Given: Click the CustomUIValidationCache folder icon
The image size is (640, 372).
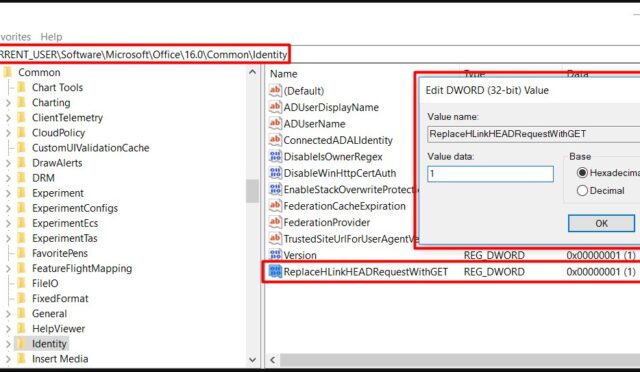Looking at the screenshot, I should tap(22, 148).
